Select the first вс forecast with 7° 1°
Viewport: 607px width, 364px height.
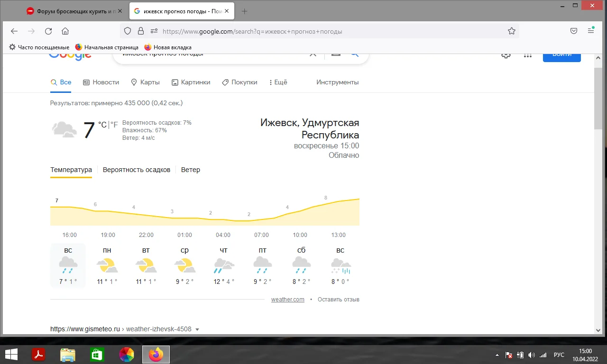pyautogui.click(x=68, y=266)
